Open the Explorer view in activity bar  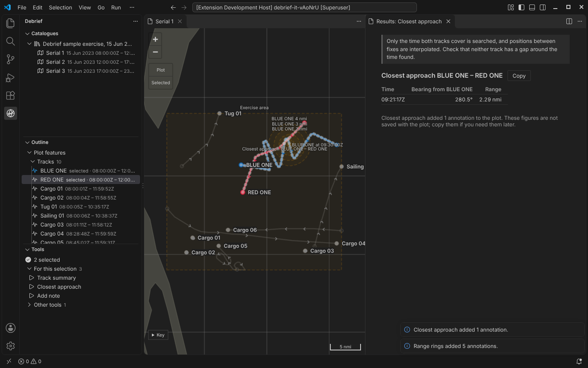tap(11, 23)
